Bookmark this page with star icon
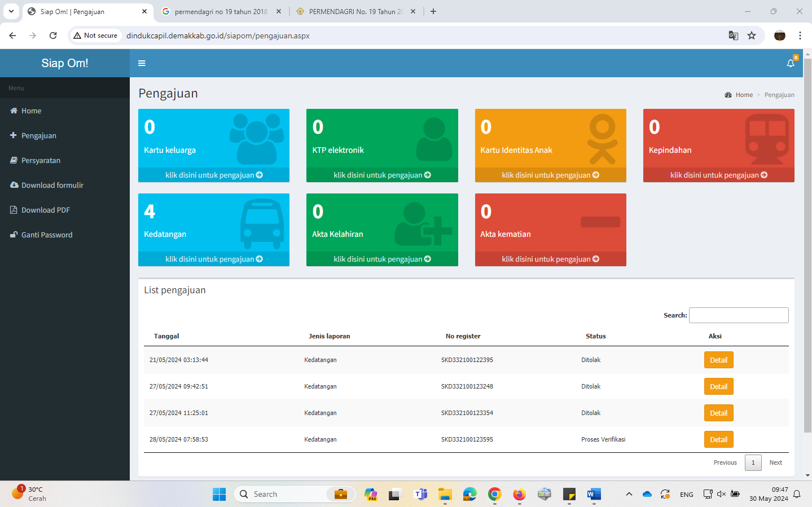 pos(752,36)
